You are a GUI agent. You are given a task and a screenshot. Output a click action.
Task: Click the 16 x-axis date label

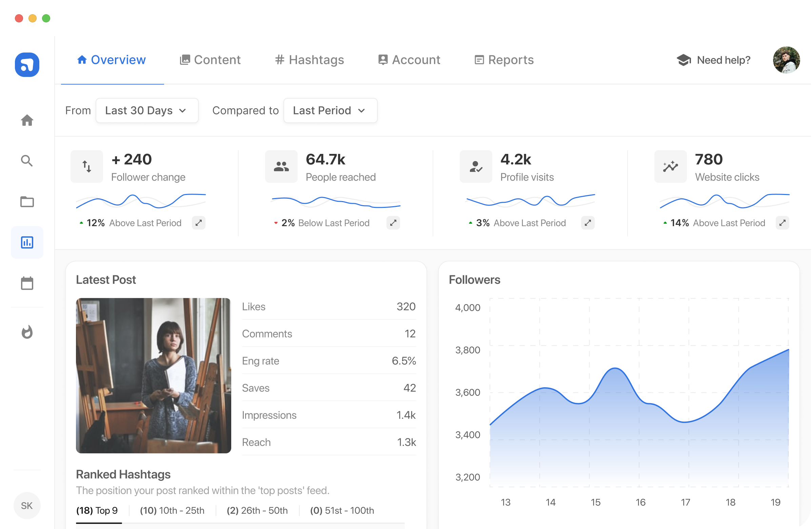(641, 503)
